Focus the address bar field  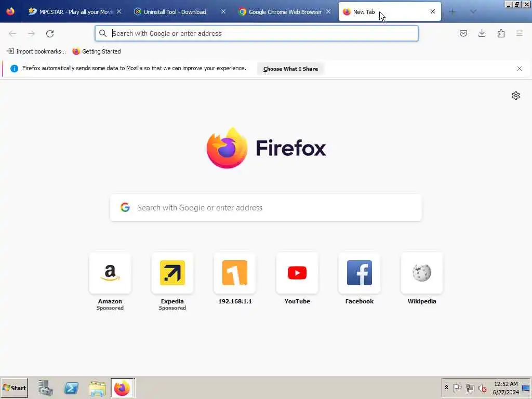pos(257,34)
